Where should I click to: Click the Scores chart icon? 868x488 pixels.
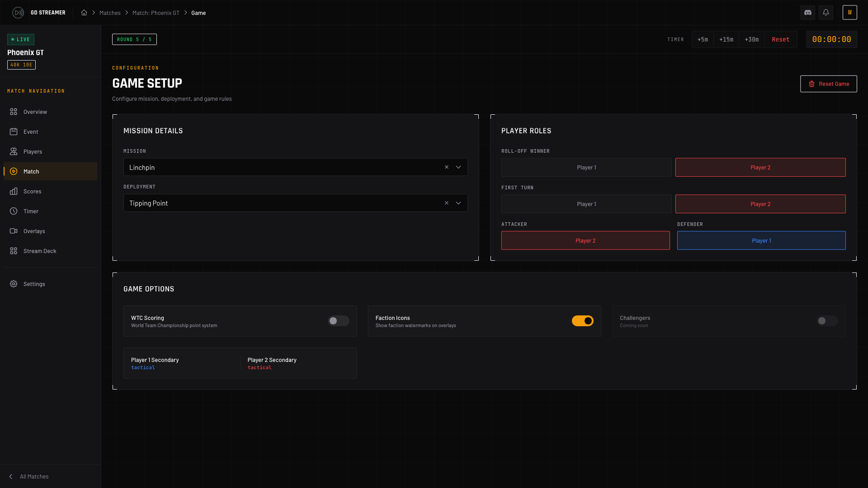pos(14,191)
